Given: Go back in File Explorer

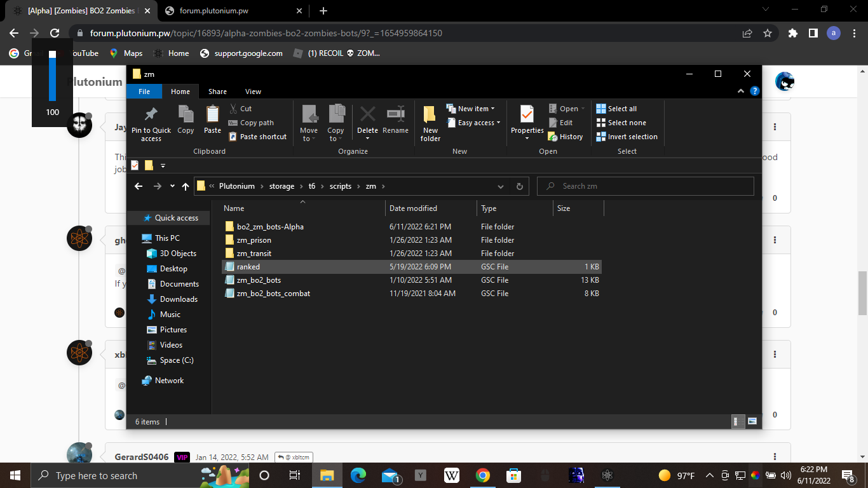Looking at the screenshot, I should point(139,186).
